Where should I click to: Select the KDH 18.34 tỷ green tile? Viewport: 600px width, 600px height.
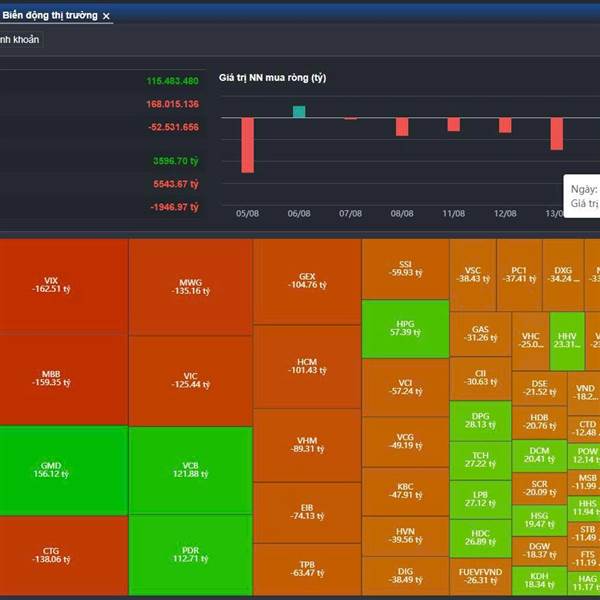[539, 581]
